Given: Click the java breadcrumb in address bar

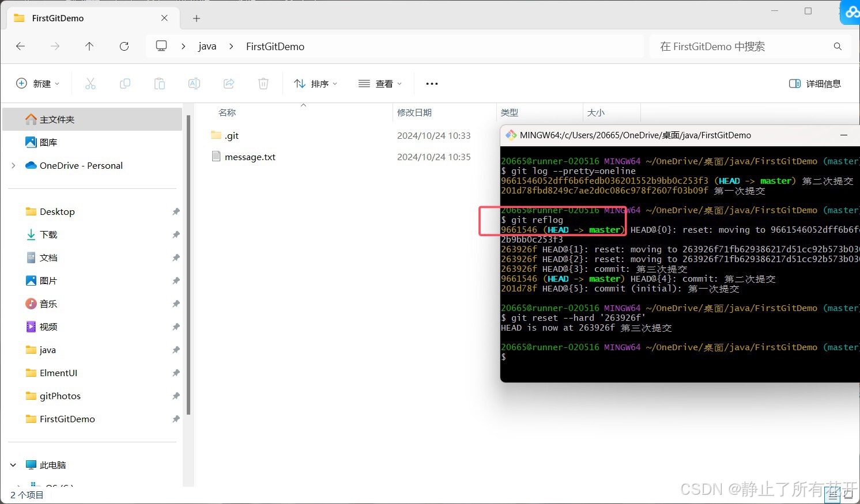Looking at the screenshot, I should [x=208, y=47].
